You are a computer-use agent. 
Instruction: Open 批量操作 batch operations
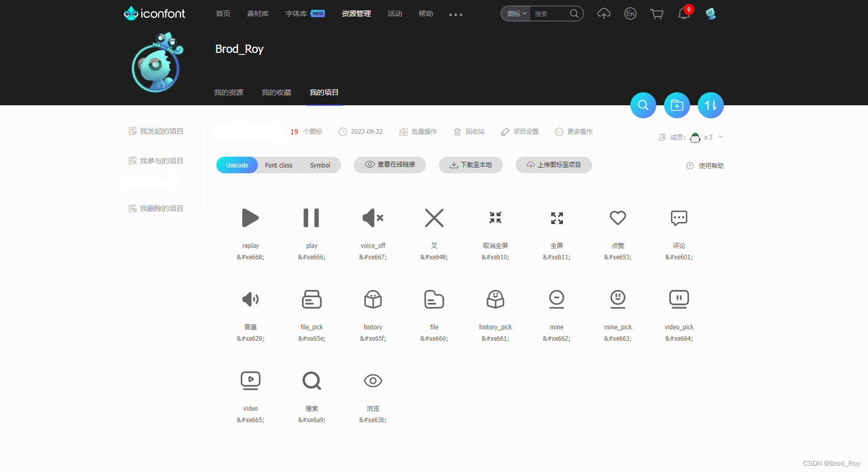click(418, 132)
